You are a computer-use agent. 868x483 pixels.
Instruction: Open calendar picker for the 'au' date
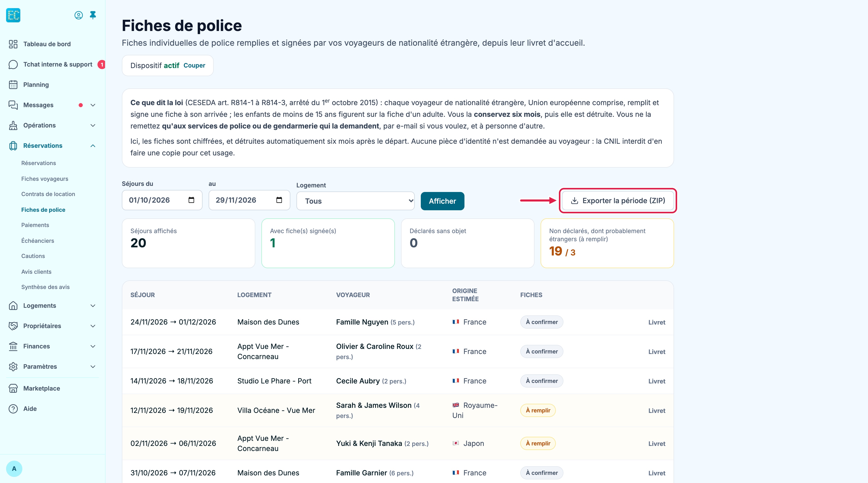279,200
